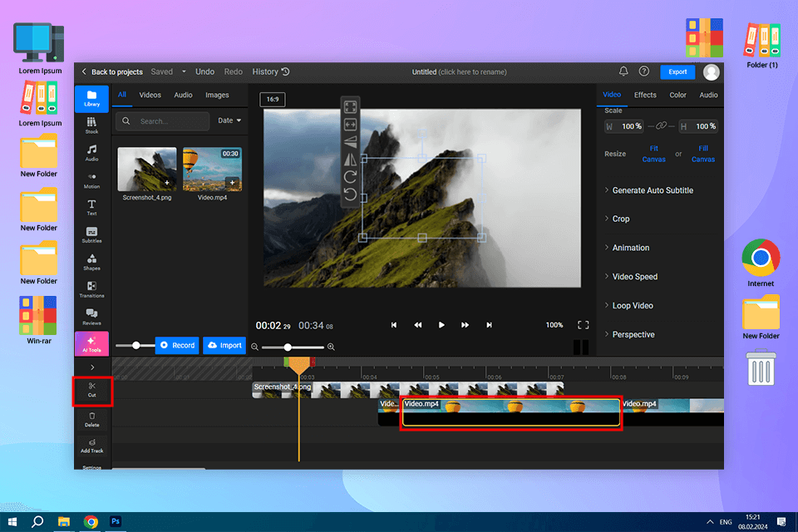This screenshot has height=532, width=798.
Task: Click the Delete trash tool
Action: tap(92, 420)
